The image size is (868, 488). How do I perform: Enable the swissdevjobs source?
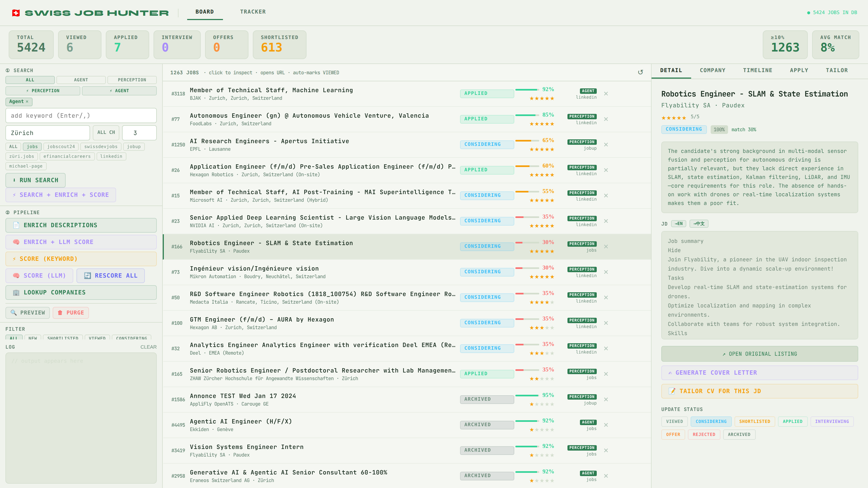coord(101,146)
